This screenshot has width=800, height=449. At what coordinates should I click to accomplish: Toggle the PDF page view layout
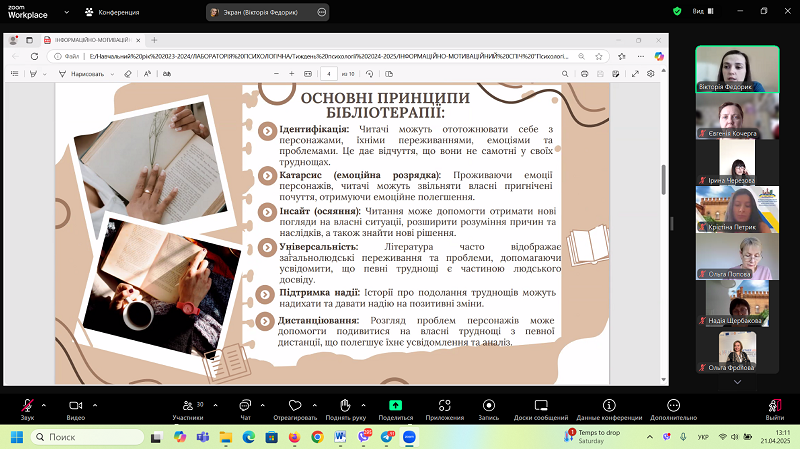(389, 74)
